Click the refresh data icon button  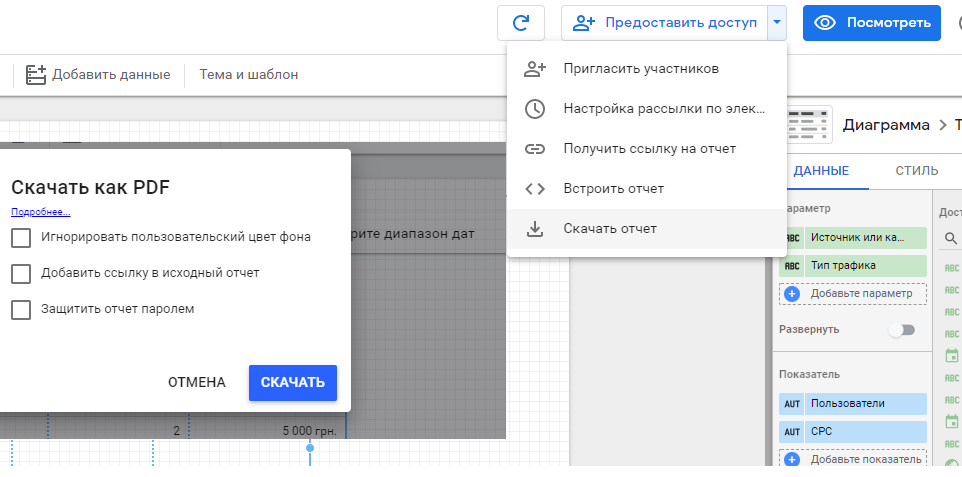coord(520,23)
